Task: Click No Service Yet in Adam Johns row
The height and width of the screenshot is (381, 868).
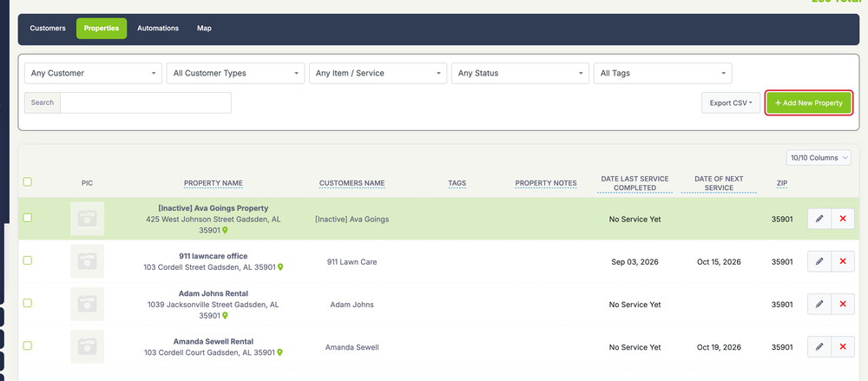Action: [635, 305]
